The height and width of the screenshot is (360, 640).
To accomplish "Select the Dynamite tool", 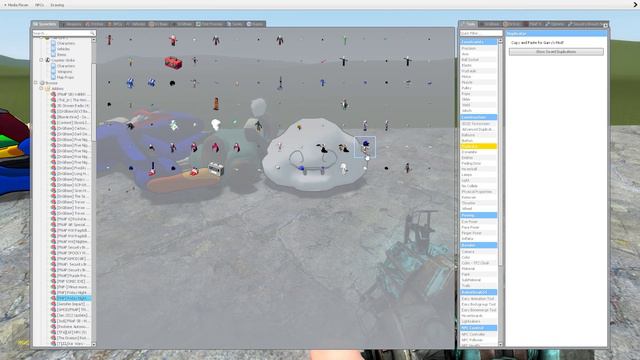I will point(479,152).
